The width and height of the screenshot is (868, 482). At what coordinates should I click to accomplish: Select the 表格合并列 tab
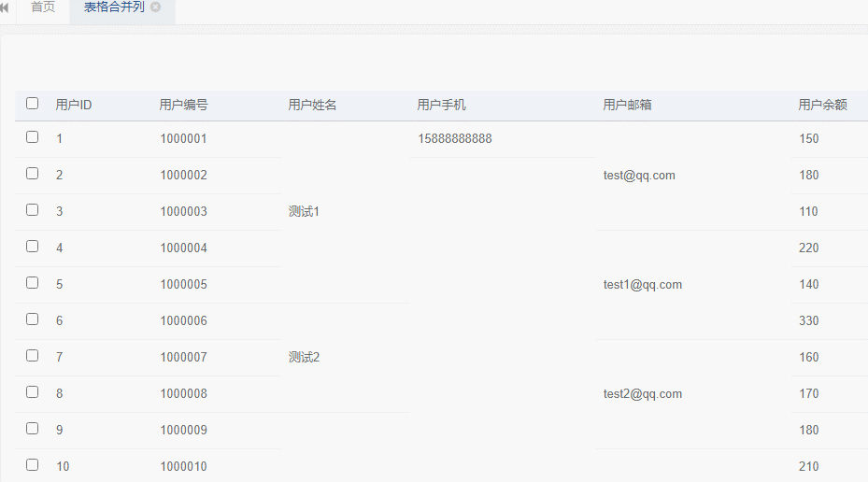(114, 7)
